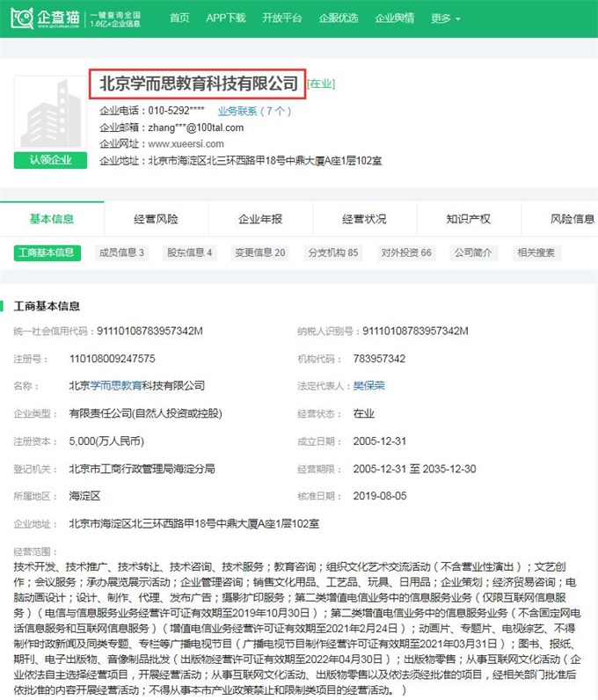
Task: Switch to the 经营风险 tab
Action: (x=156, y=219)
